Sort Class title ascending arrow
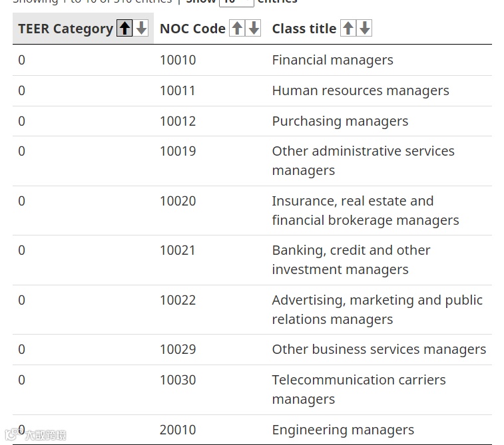The width and height of the screenshot is (504, 445). tap(348, 28)
